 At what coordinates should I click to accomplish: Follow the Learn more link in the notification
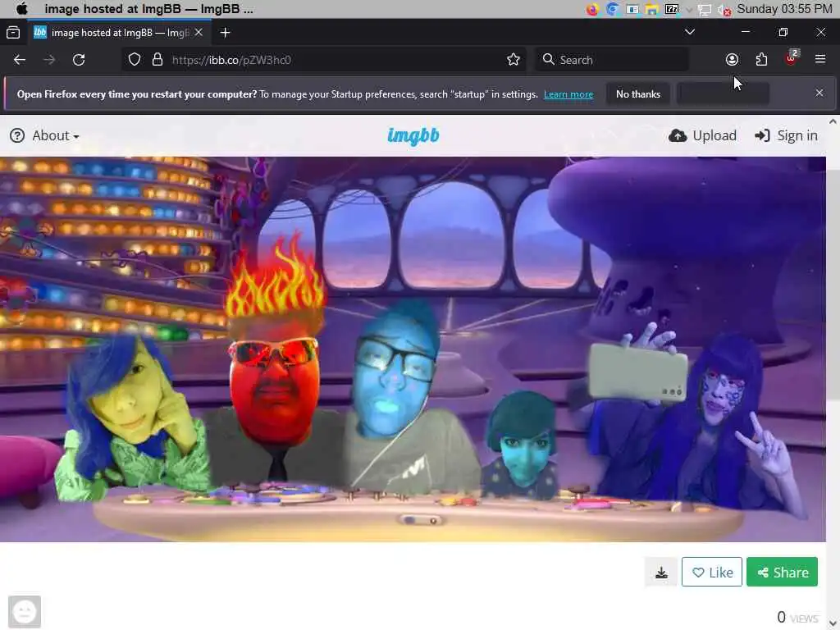tap(568, 94)
